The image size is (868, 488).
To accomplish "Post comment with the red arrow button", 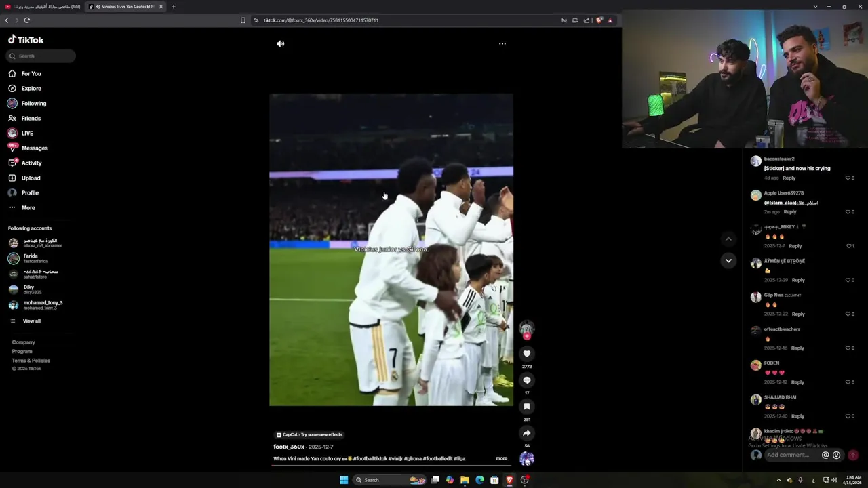I will (853, 455).
